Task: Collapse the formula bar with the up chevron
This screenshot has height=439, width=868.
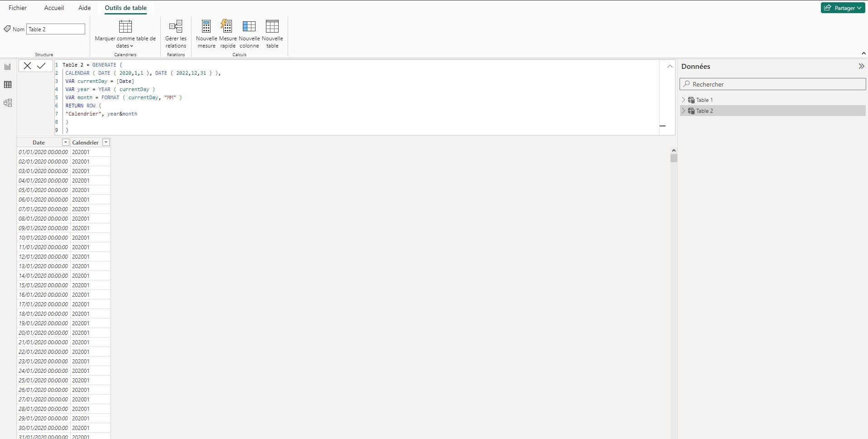Action: pos(670,66)
